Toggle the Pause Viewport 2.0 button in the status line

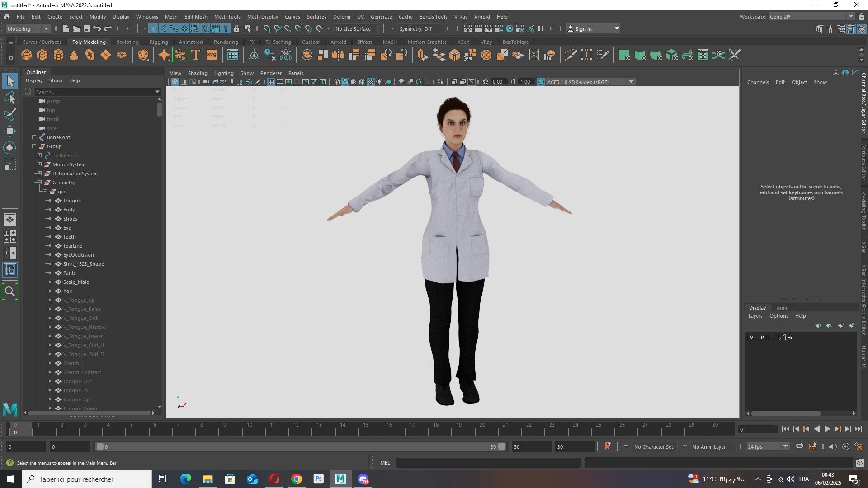pos(541,28)
